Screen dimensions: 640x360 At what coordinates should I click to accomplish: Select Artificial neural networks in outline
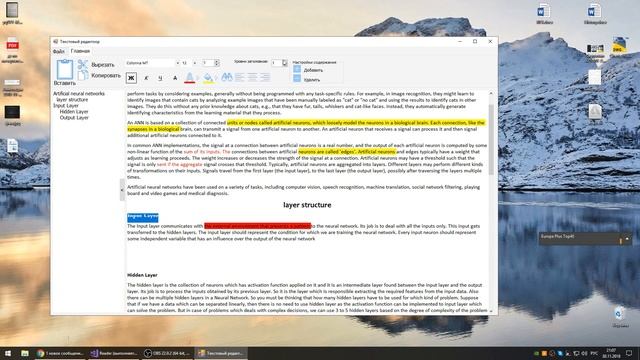coord(79,93)
